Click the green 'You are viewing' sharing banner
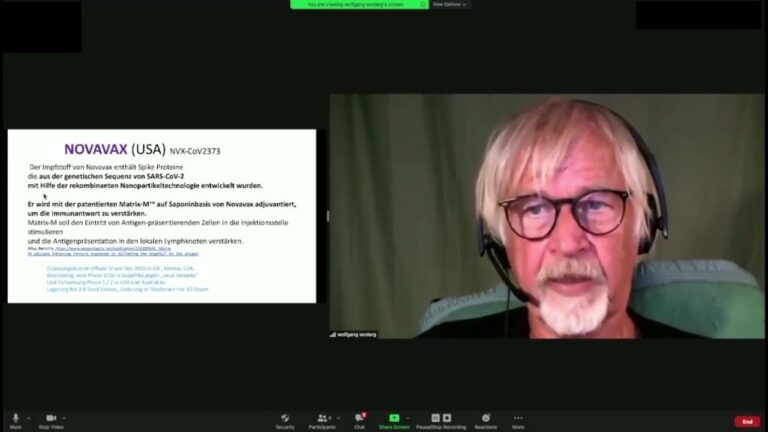Viewport: 768px width, 432px height. click(360, 4)
